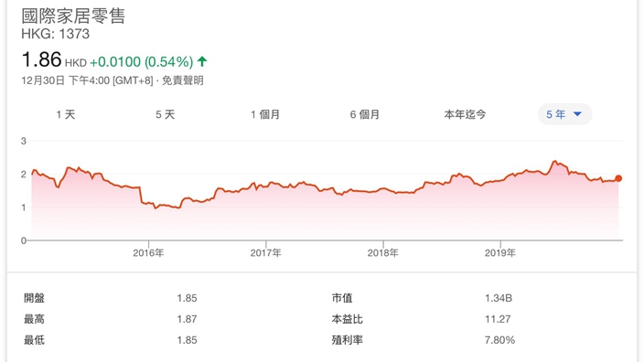The image size is (644, 362).
Task: Click the 殖利率 value 7.80%
Action: [x=499, y=340]
